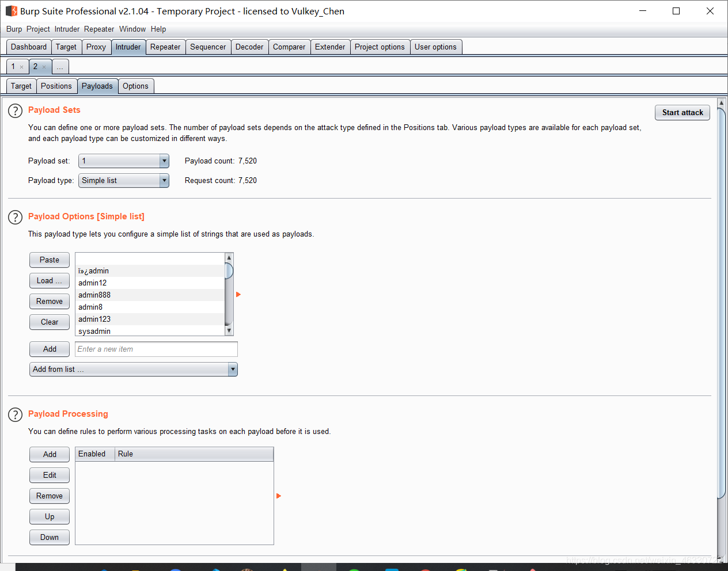
Task: Select payload item sysadmin
Action: (150, 331)
